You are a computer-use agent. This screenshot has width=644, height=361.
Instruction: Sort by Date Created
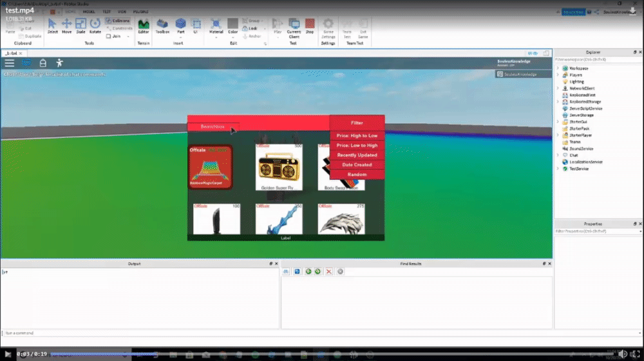click(357, 164)
